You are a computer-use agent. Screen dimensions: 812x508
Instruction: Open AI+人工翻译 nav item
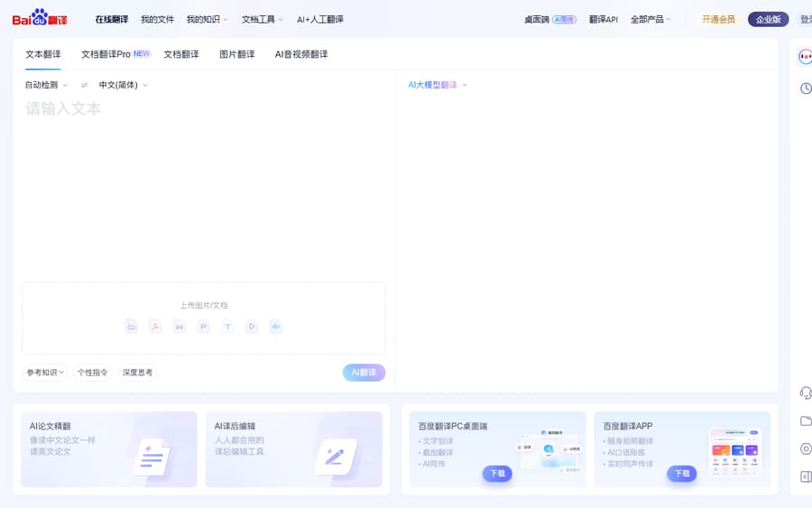tap(320, 19)
